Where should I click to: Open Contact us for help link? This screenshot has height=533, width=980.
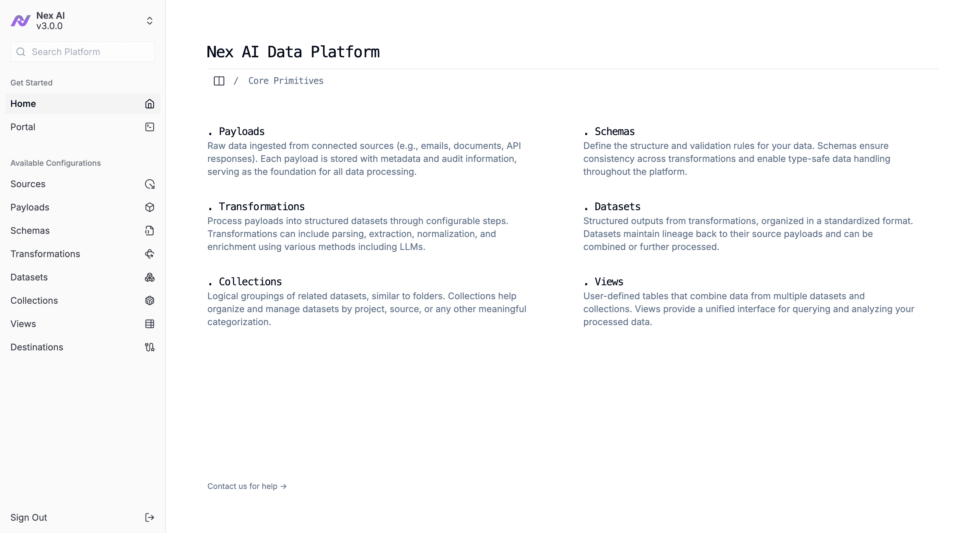coord(247,486)
